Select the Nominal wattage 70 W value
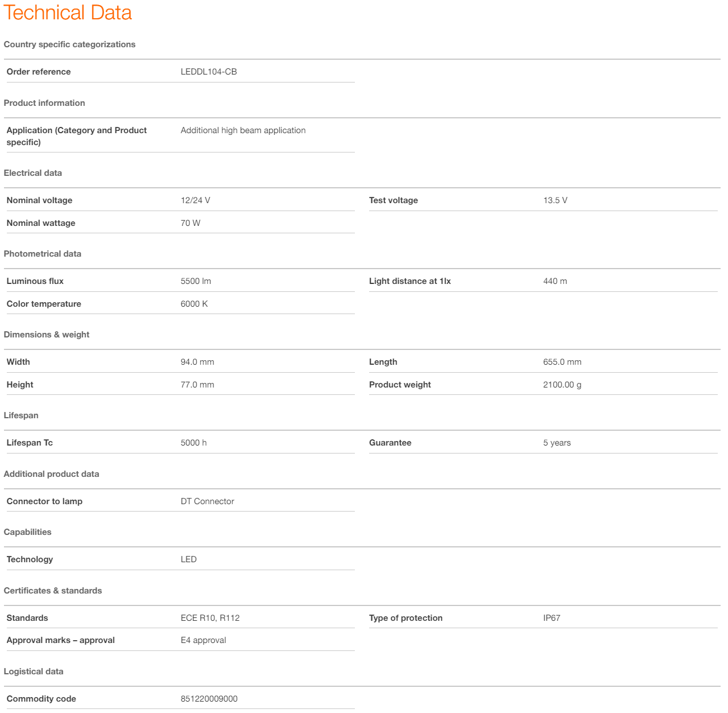 pos(191,223)
